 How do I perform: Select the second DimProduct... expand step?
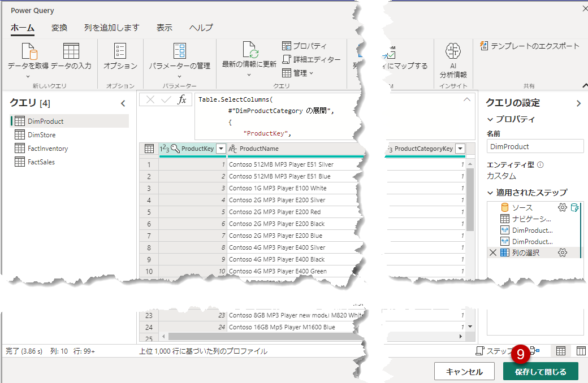point(531,241)
